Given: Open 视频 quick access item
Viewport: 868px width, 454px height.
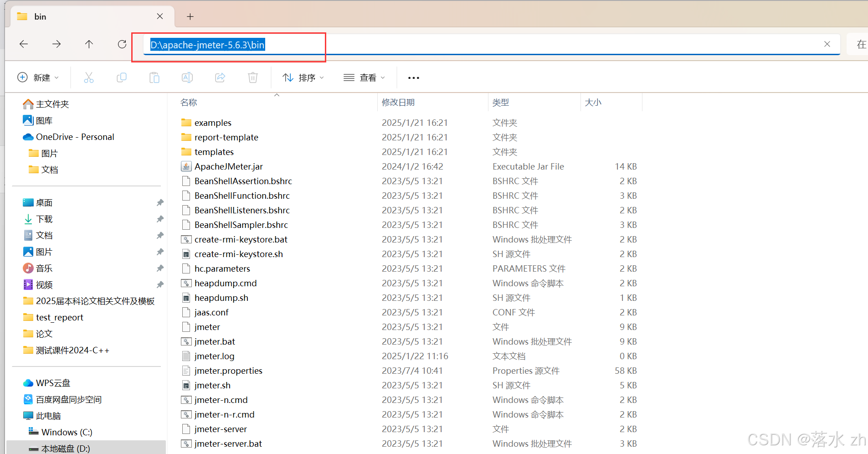Looking at the screenshot, I should point(38,285).
